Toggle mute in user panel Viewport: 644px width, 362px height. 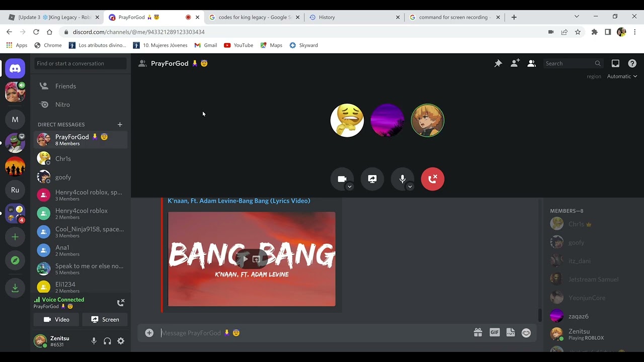point(94,341)
